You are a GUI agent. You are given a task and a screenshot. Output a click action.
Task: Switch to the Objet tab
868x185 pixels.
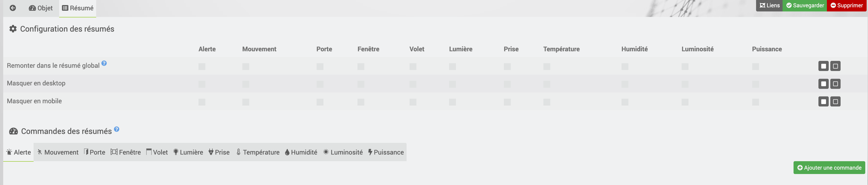click(x=41, y=8)
